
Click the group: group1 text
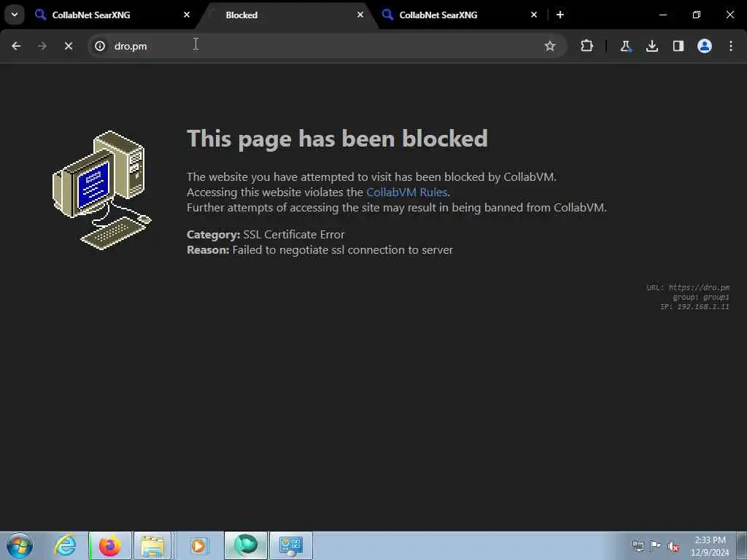click(701, 297)
